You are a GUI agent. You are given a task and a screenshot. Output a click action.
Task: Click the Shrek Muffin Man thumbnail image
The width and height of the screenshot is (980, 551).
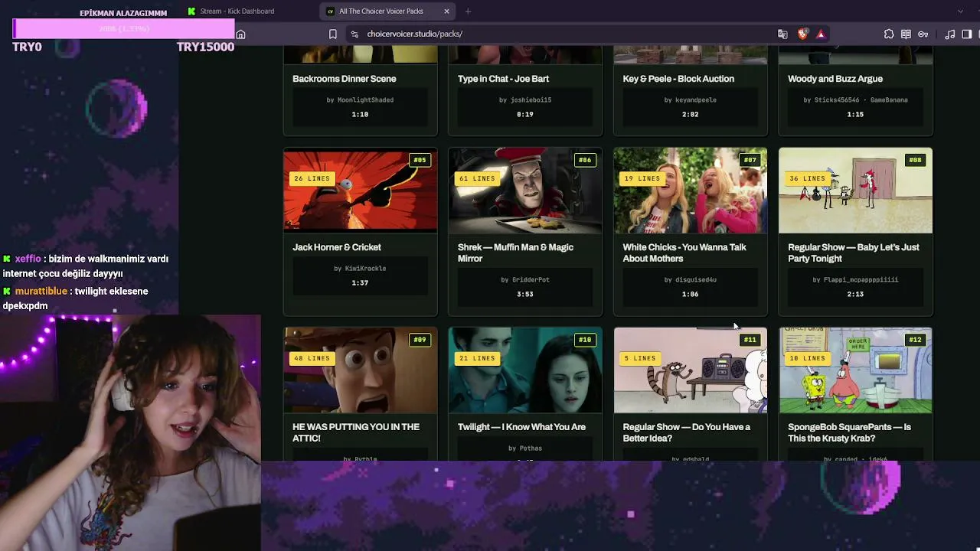(x=525, y=191)
